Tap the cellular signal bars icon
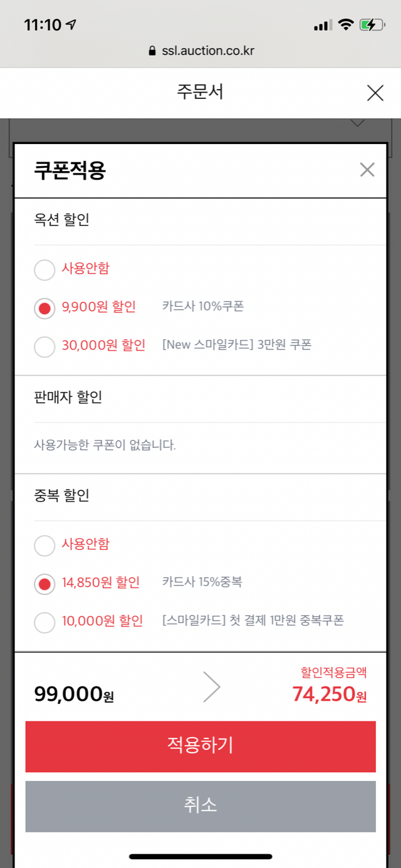 322,25
